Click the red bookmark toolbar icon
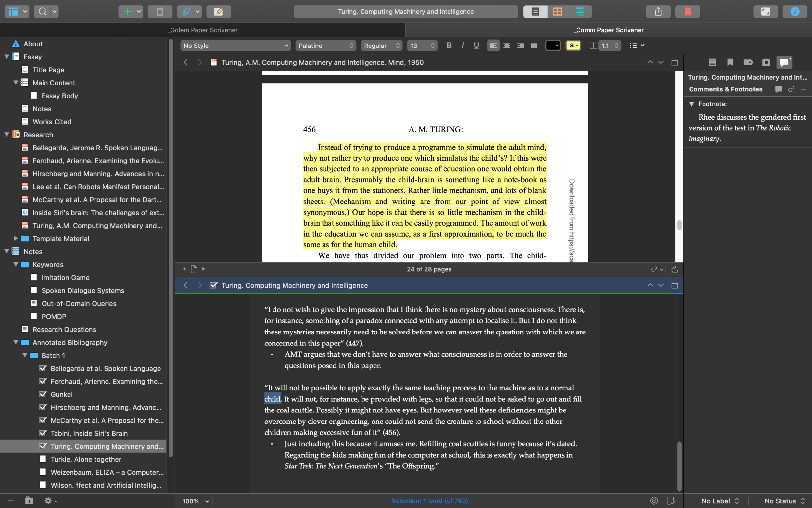The width and height of the screenshot is (812, 508). click(x=688, y=12)
